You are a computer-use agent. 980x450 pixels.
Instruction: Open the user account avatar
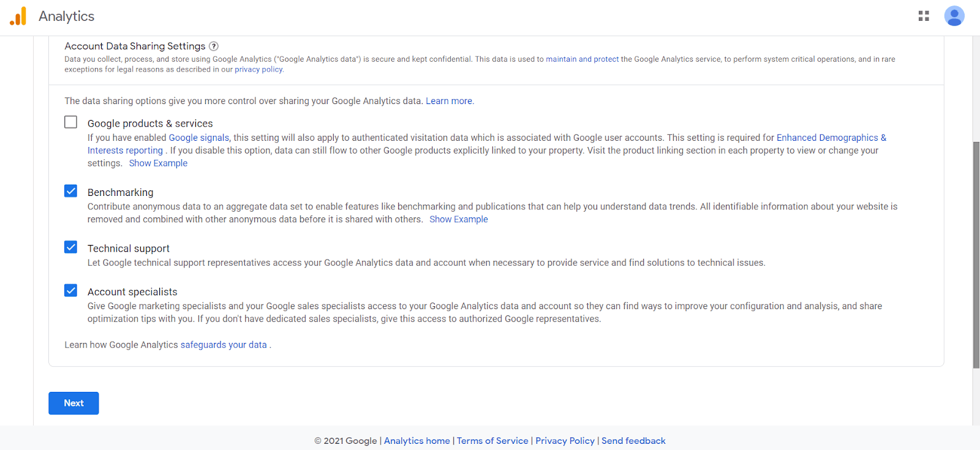(x=954, y=16)
